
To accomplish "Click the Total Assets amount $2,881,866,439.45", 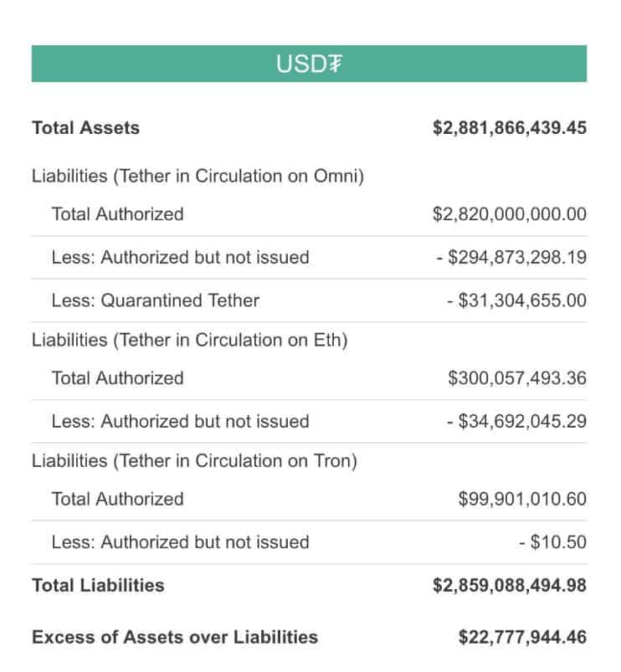I will [509, 128].
